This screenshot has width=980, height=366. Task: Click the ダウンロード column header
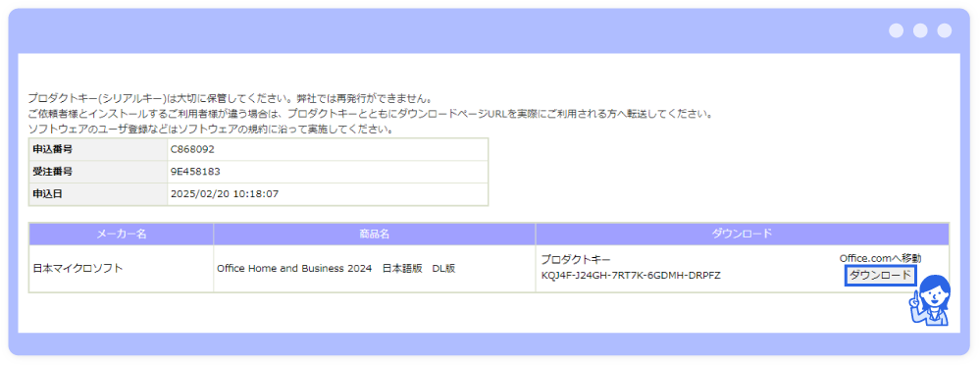coord(743,234)
